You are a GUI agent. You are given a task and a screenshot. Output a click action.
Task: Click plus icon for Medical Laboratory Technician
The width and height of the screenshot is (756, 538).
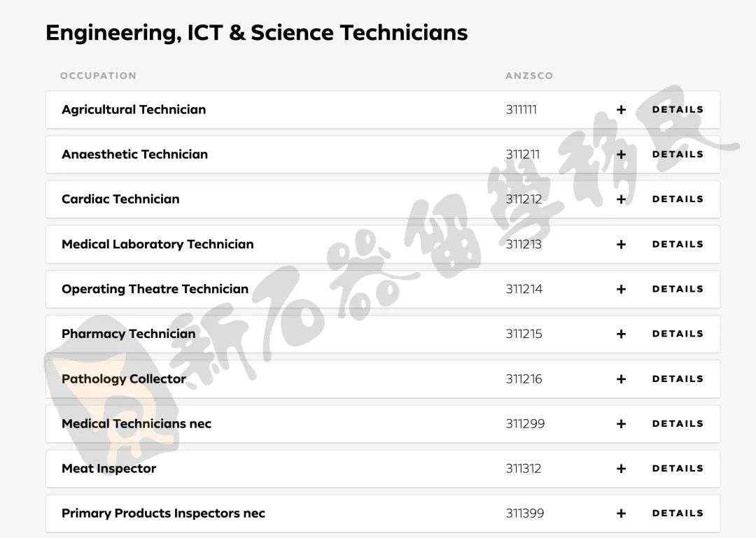pos(621,244)
